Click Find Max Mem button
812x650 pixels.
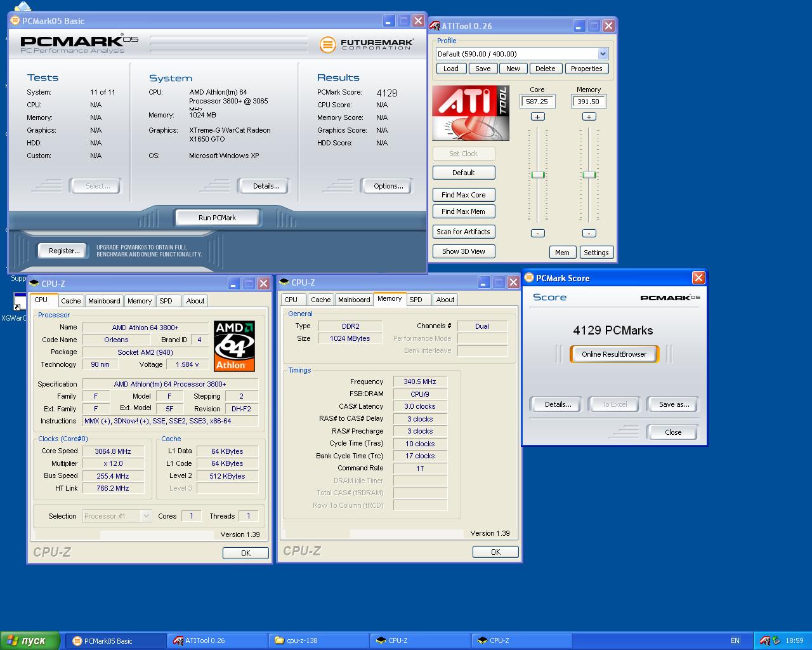(x=464, y=211)
